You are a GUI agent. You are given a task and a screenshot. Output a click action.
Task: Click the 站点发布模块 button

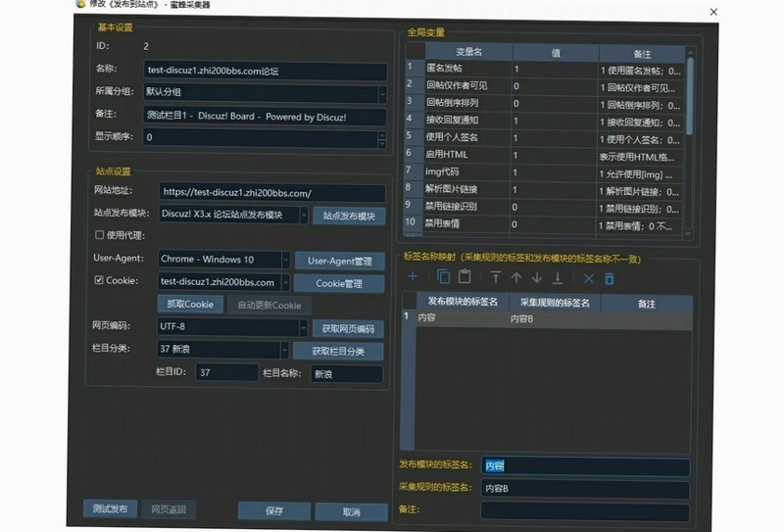click(349, 216)
